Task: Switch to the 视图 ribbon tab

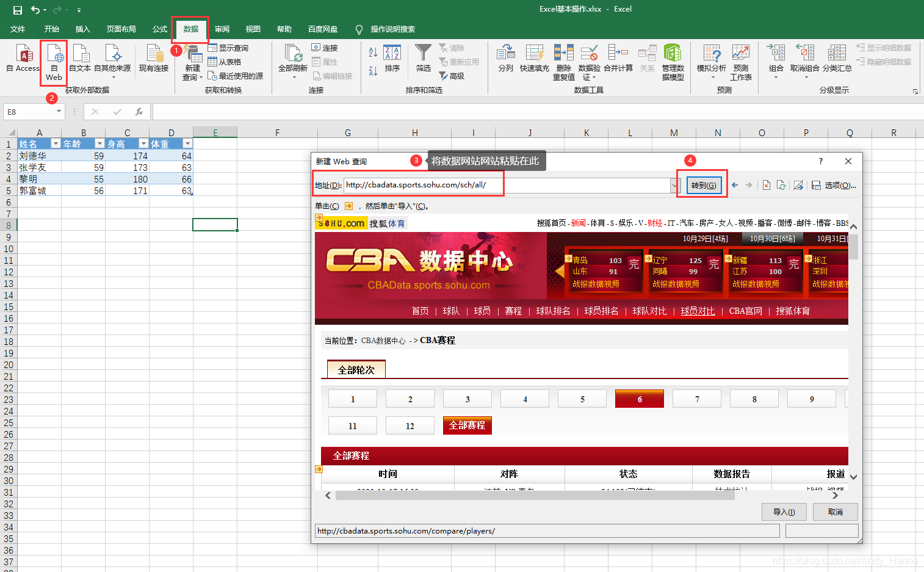Action: pos(253,29)
